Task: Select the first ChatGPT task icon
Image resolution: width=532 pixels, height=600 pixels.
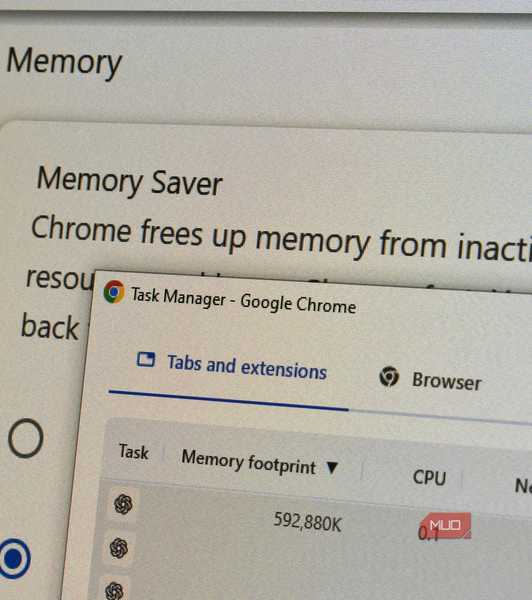Action: 123,504
